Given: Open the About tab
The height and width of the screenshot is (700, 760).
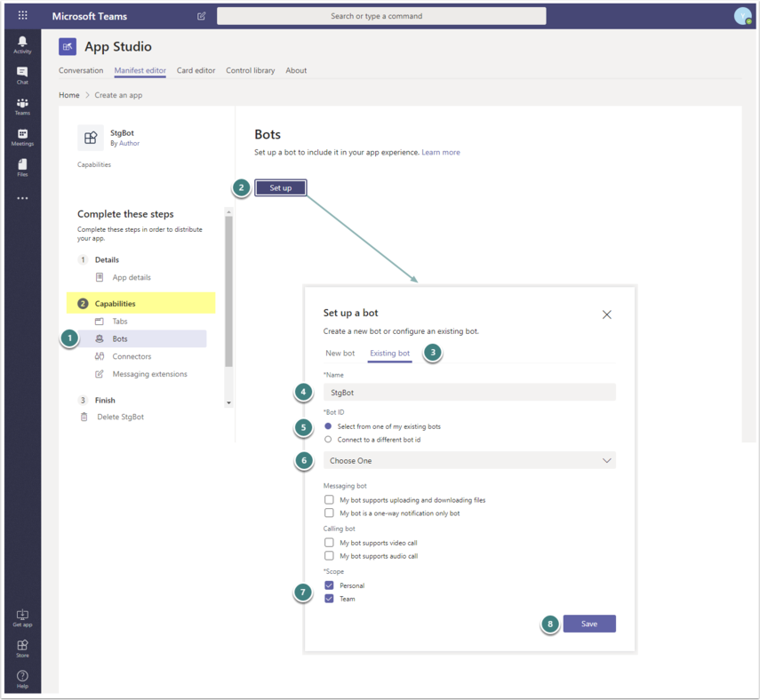Looking at the screenshot, I should [x=296, y=70].
